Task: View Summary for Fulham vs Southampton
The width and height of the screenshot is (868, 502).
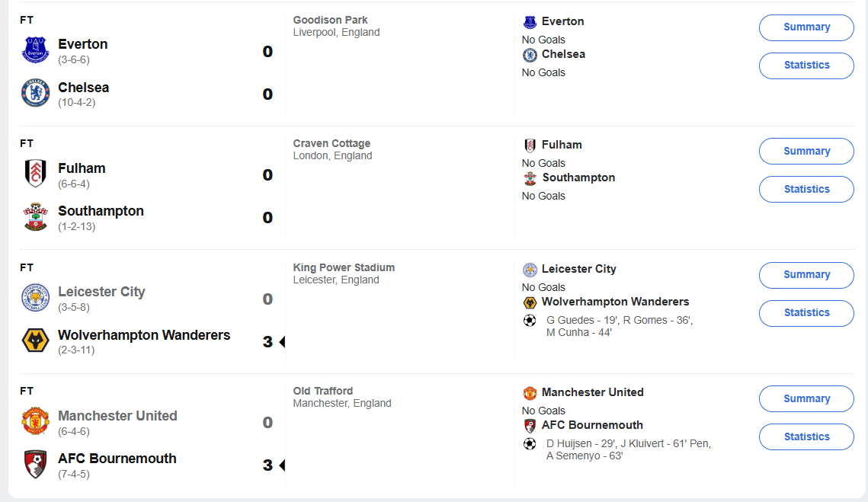Action: pyautogui.click(x=806, y=152)
